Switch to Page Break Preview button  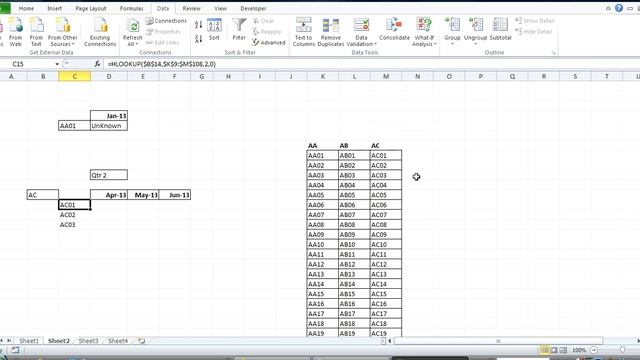coord(563,350)
